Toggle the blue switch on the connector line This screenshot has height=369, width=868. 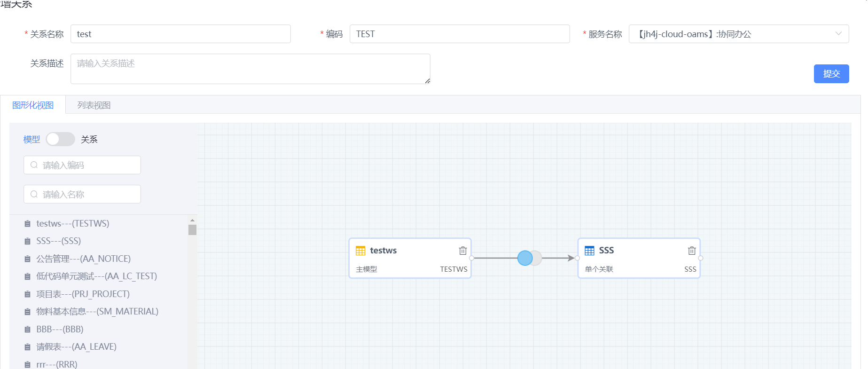tap(529, 258)
